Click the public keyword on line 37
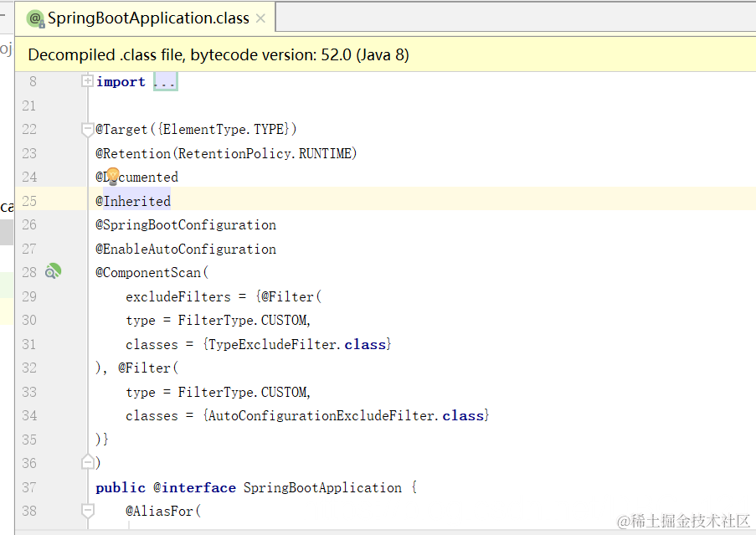Image resolution: width=756 pixels, height=535 pixels. (121, 488)
